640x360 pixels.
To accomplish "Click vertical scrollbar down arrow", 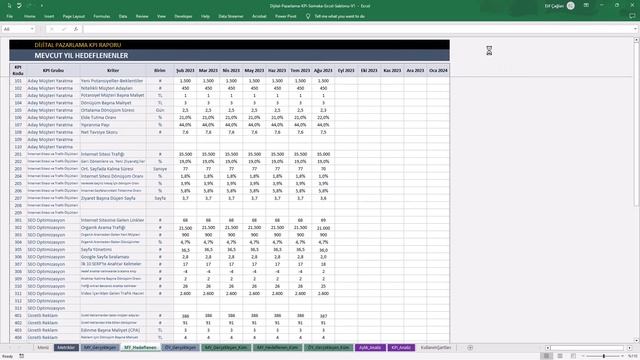I will [x=636, y=340].
